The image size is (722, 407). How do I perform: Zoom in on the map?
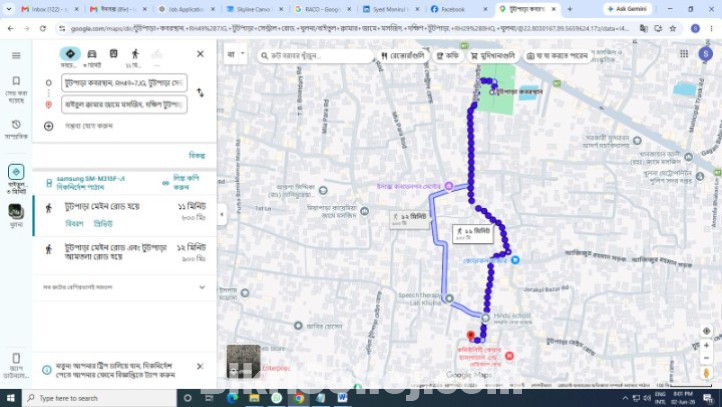coord(706,345)
